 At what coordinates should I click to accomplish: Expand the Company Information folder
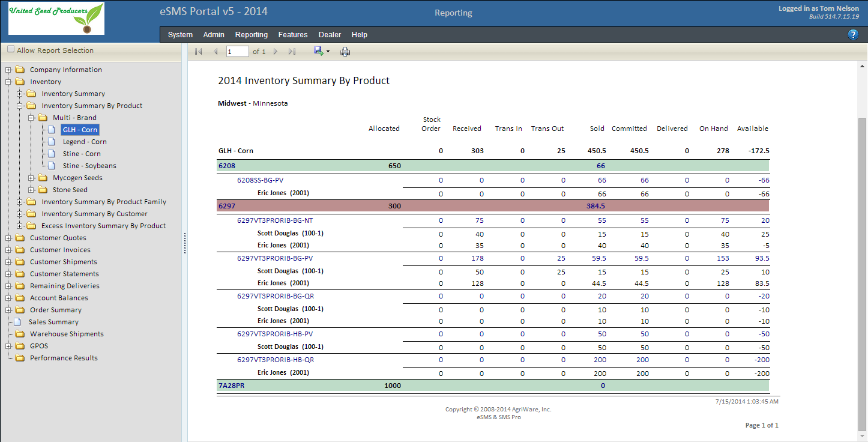click(9, 70)
